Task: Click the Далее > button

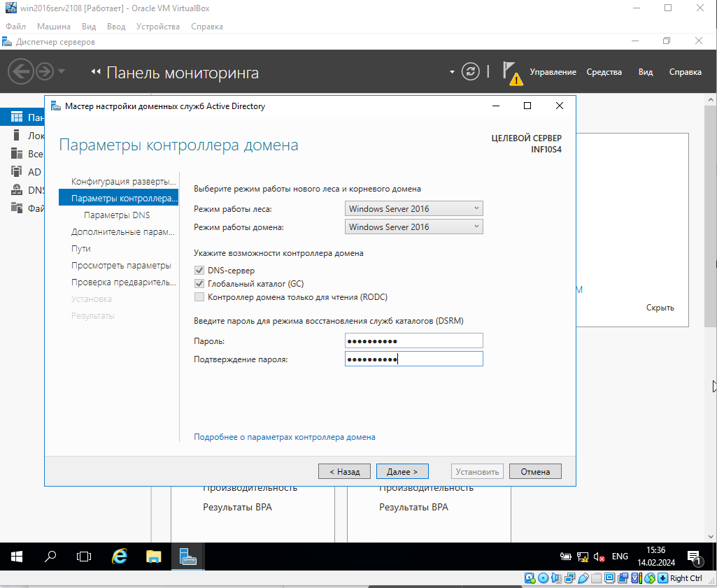Action: coord(402,471)
